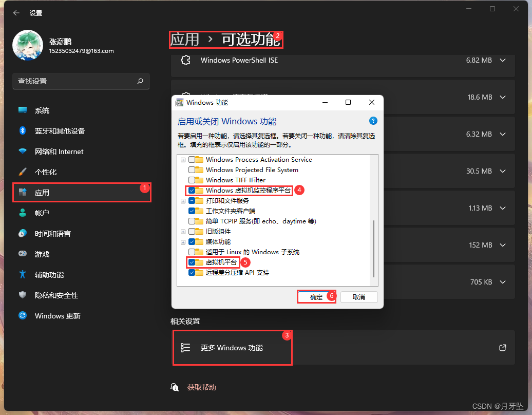This screenshot has height=415, width=532.
Task: Click the back arrow in Settings
Action: (x=16, y=13)
